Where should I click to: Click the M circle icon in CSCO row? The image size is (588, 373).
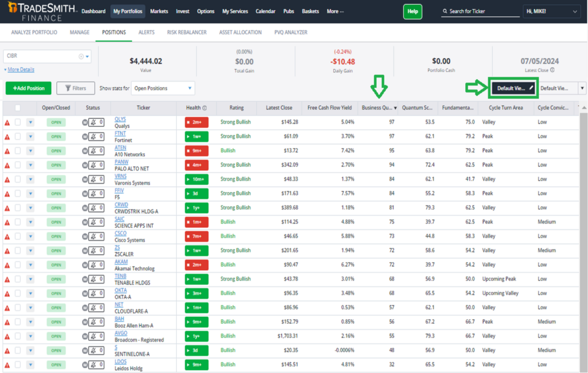[x=85, y=236]
